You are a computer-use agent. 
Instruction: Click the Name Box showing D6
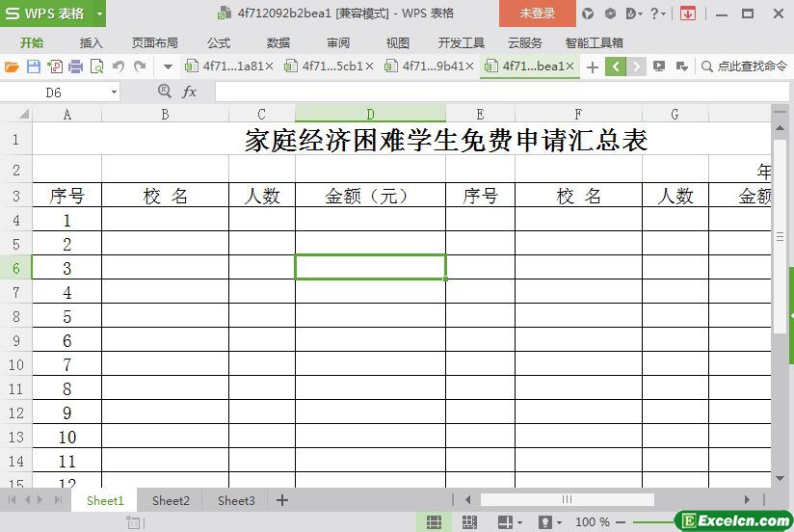[x=53, y=93]
